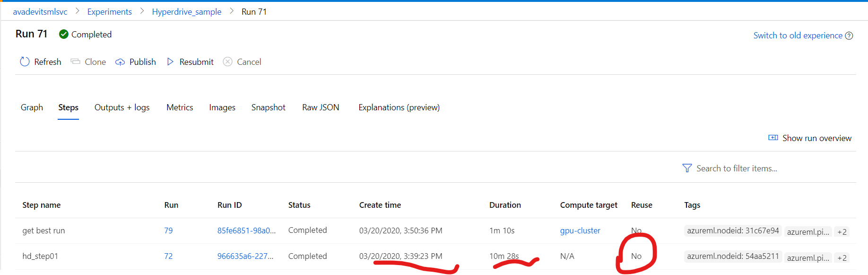Image resolution: width=868 pixels, height=275 pixels.
Task: Open Run ID 85fe6851-98a0... link
Action: click(246, 231)
